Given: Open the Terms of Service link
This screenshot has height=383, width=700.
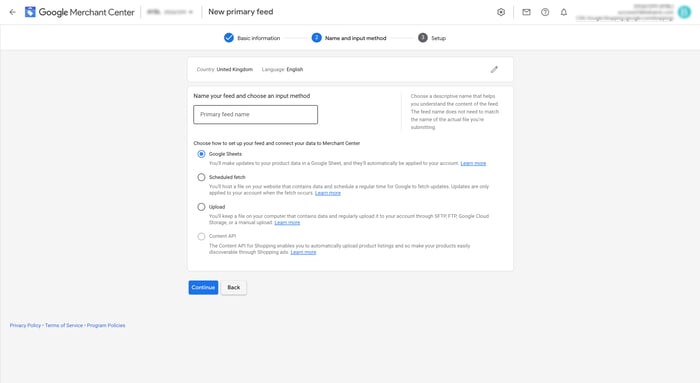Looking at the screenshot, I should tap(64, 325).
